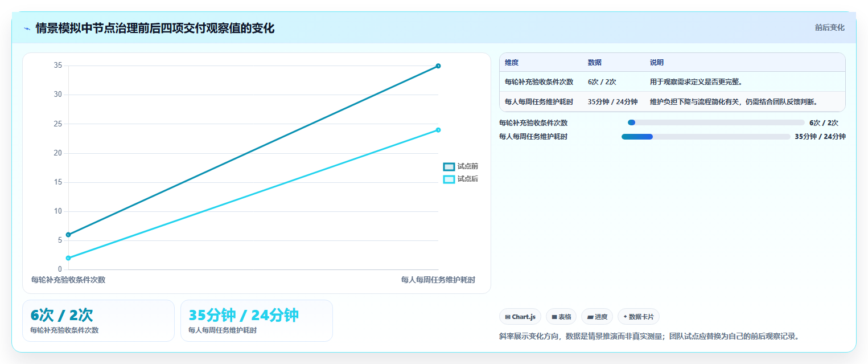Select the 表格 tag chip
This screenshot has height=364, width=868.
coord(561,317)
